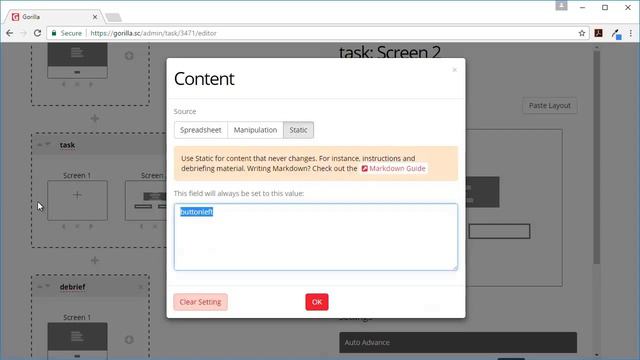Click the Paste Layout button behind the dialog
This screenshot has width=640, height=360.
[549, 106]
